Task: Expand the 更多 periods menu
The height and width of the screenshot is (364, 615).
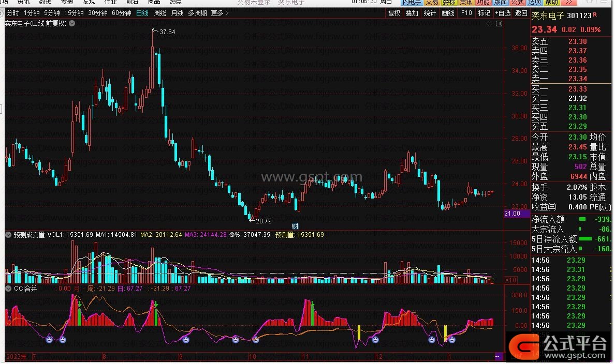Action: click(x=219, y=13)
